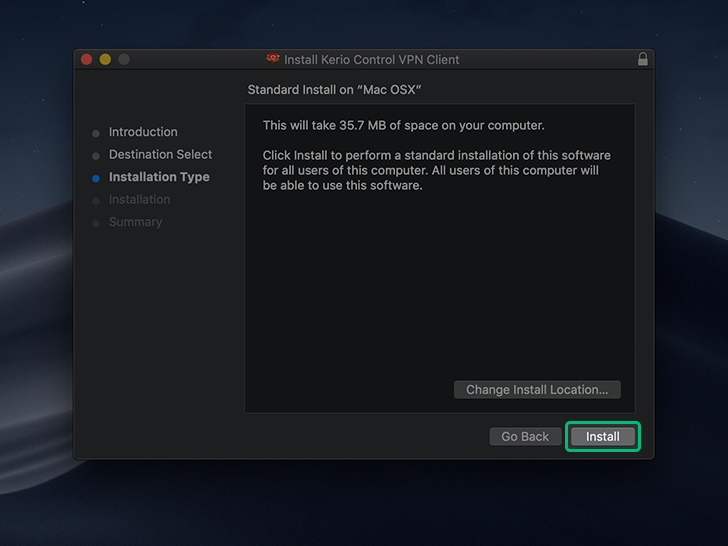Click the 'Click Install to perform' paragraph

pyautogui.click(x=436, y=170)
